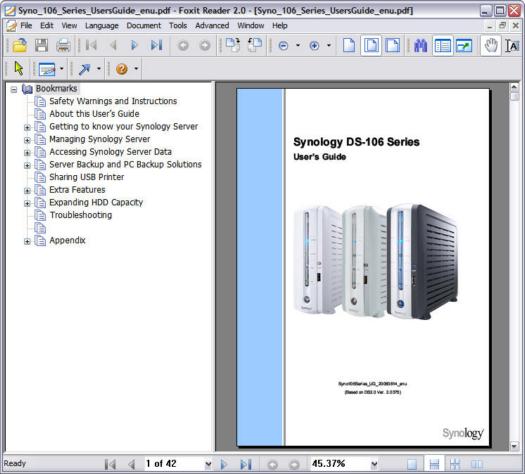Open the Help menu
Viewport: 525px width, 474px height.
pos(280,26)
